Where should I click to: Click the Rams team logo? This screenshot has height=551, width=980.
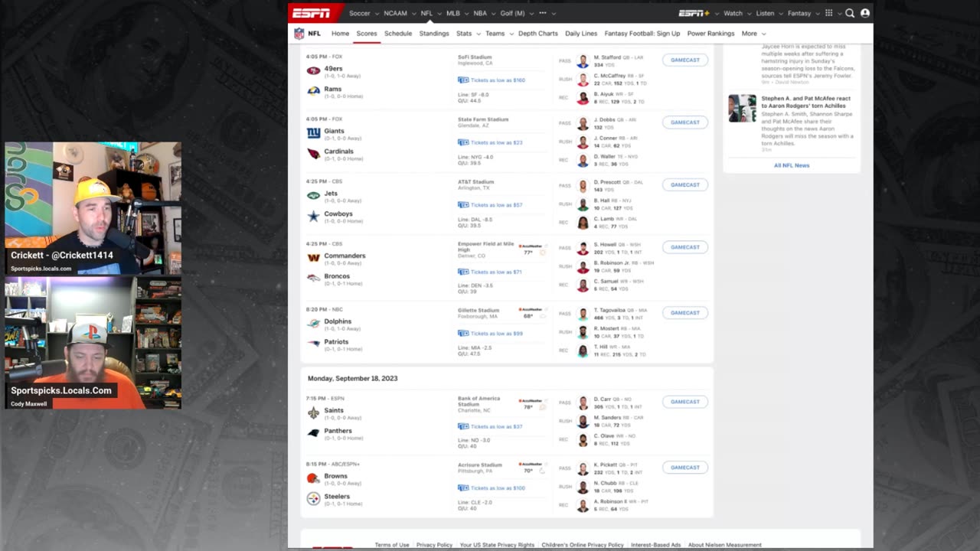313,91
